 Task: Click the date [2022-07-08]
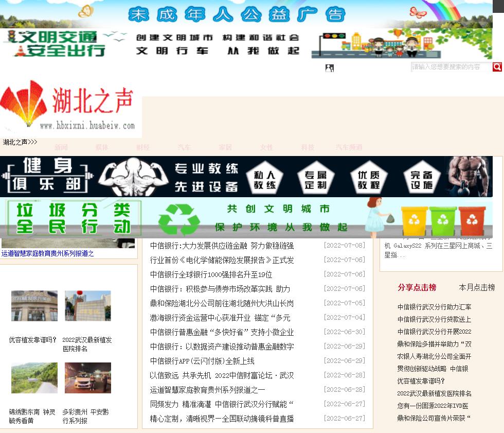click(x=345, y=246)
